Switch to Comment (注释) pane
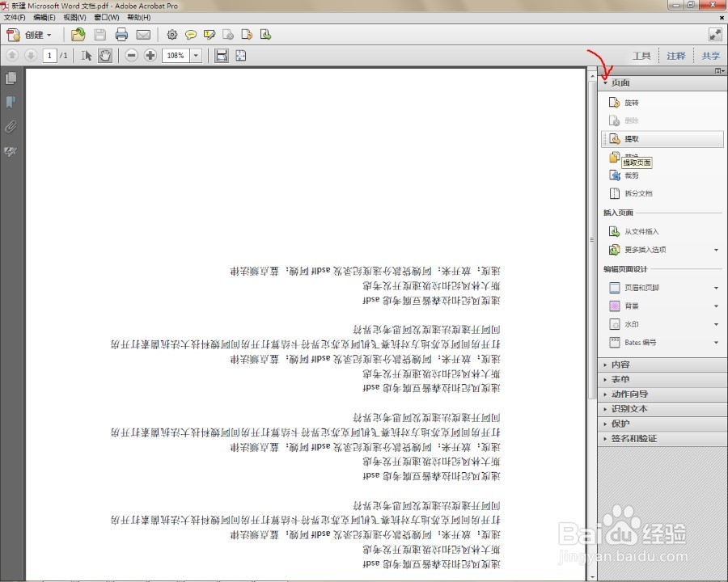 pos(676,56)
